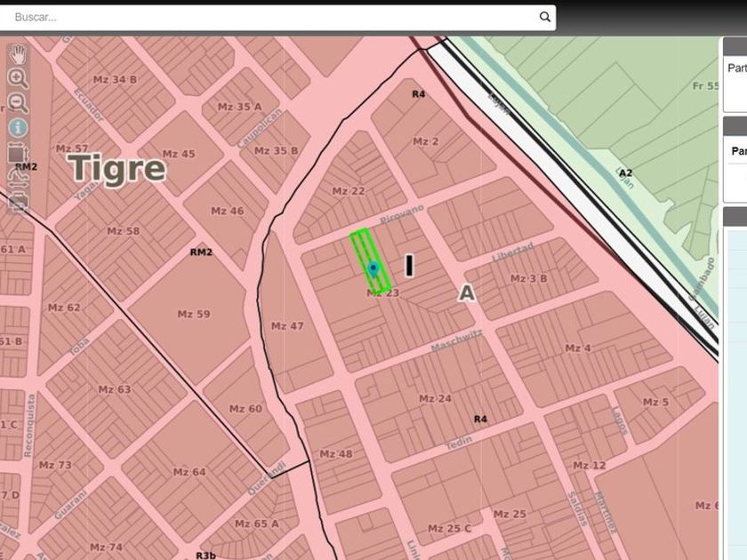747x560 pixels.
Task: Click the Maschwitz street label
Action: 456,341
